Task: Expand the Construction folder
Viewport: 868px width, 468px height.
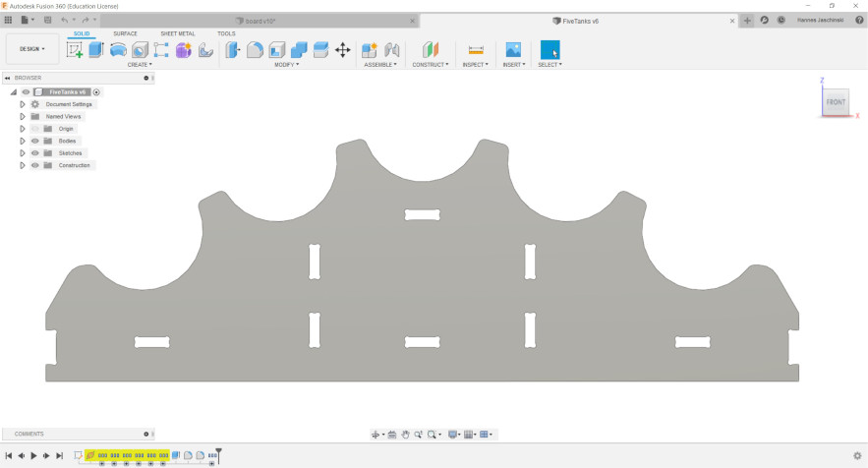Action: [x=23, y=165]
